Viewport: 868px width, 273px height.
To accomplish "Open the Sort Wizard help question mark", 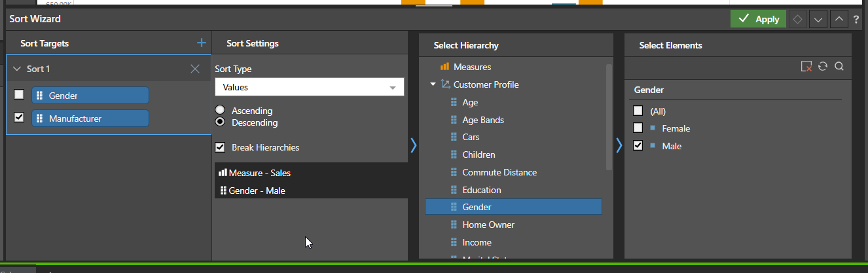I will tap(856, 20).
